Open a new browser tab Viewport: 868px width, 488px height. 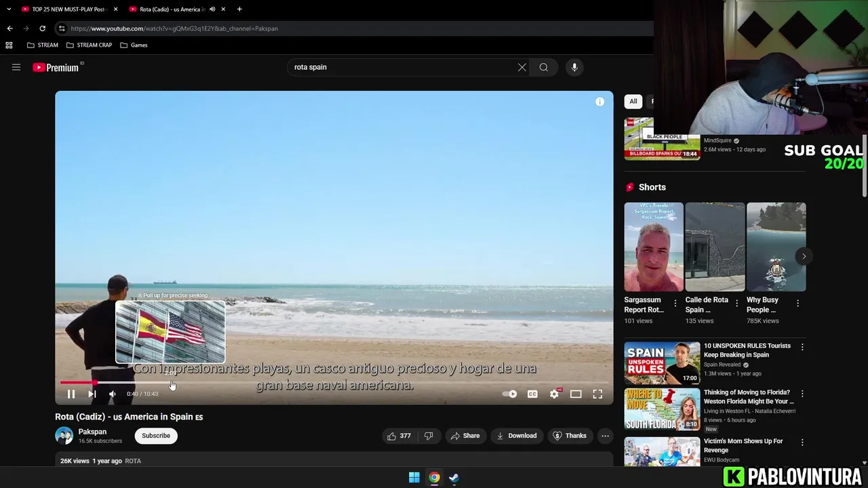pyautogui.click(x=239, y=9)
